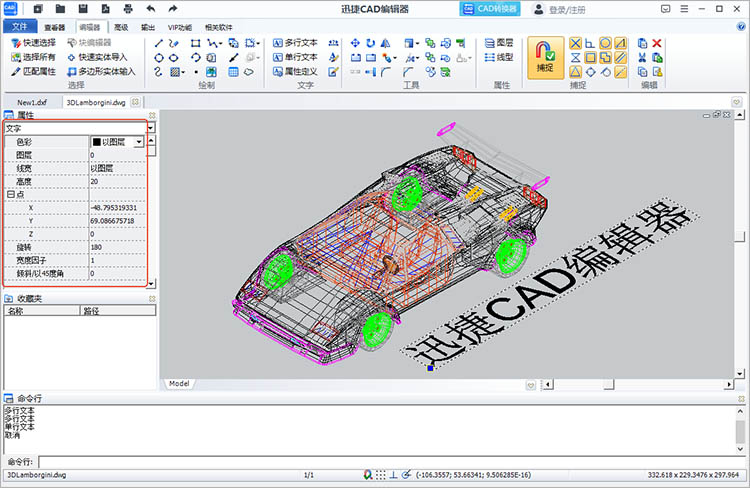Click the 多行文本 button
Image resolution: width=750 pixels, height=488 pixels.
click(x=295, y=43)
